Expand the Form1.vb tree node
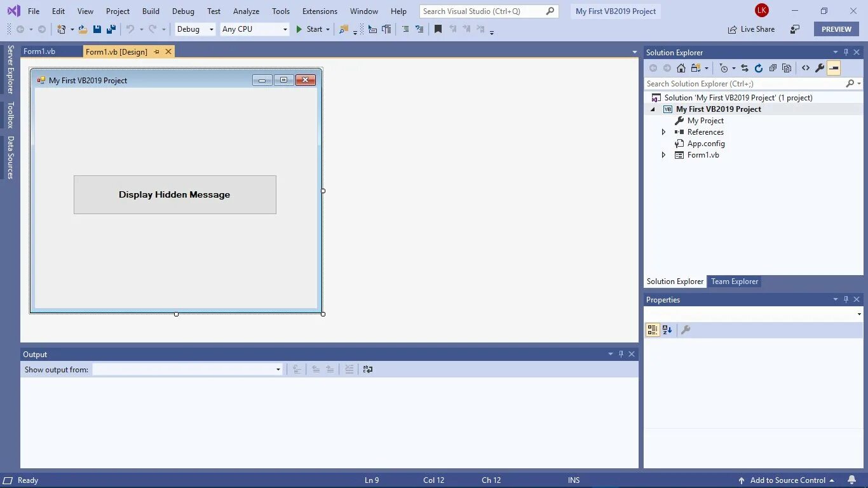868x488 pixels. coord(663,155)
